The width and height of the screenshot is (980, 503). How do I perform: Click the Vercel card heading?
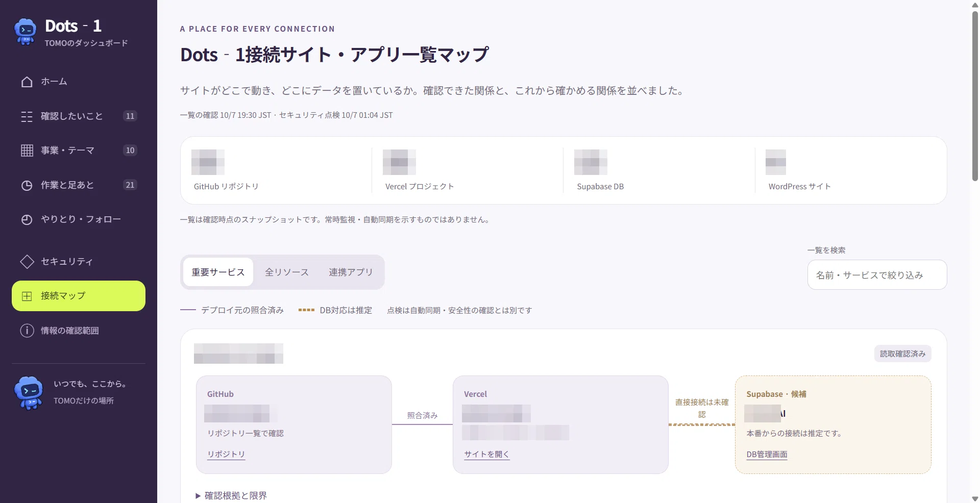tap(475, 394)
